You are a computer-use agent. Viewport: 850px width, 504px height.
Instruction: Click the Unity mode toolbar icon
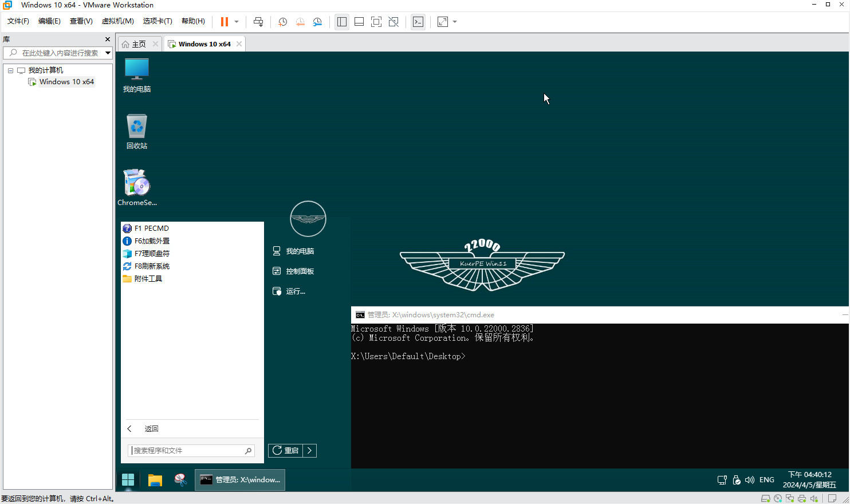click(x=393, y=22)
